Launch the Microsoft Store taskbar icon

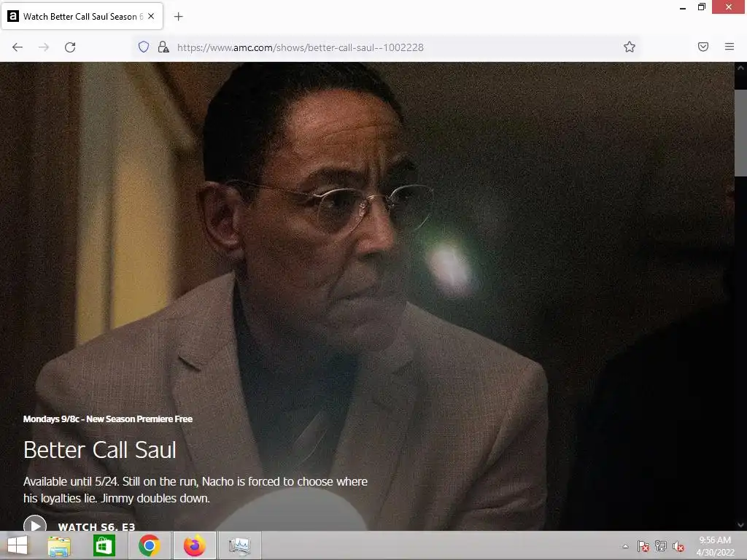click(104, 545)
